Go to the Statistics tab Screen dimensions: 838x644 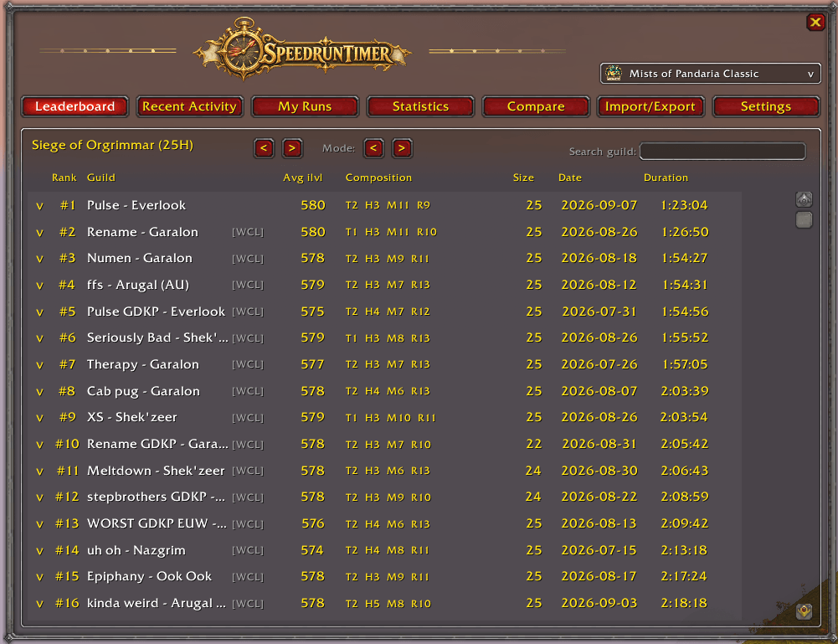coord(420,106)
